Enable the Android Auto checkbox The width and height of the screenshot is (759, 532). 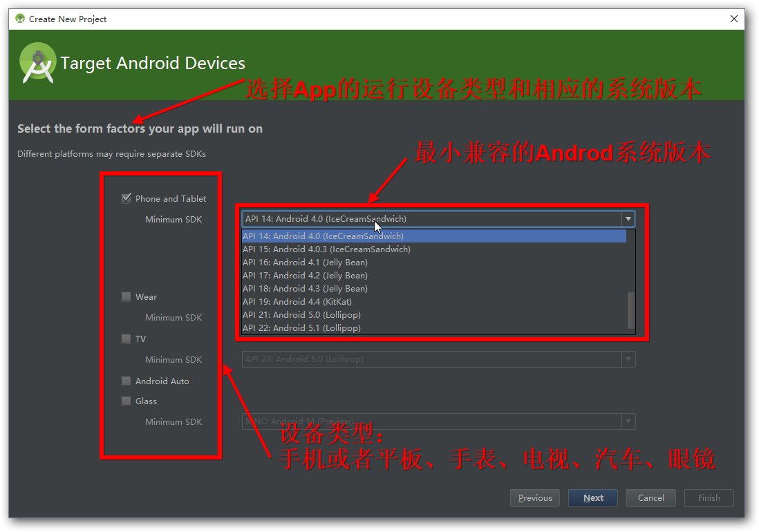tap(126, 381)
